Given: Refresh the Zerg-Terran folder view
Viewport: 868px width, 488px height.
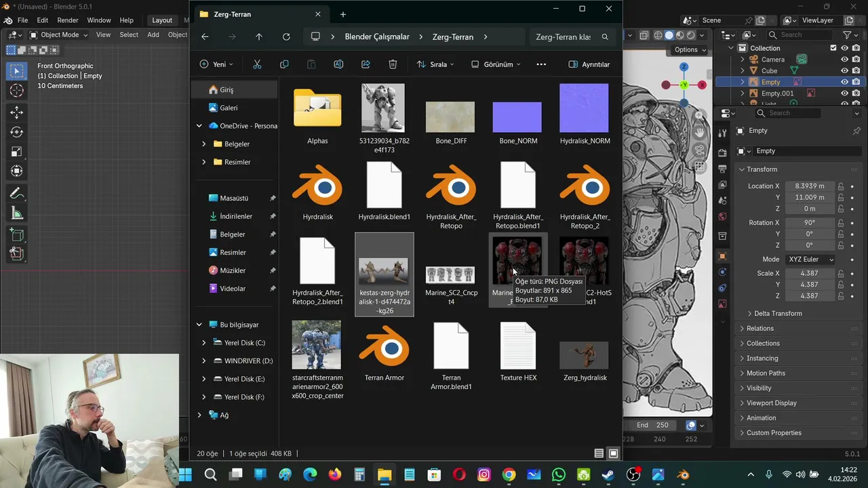Looking at the screenshot, I should (286, 37).
